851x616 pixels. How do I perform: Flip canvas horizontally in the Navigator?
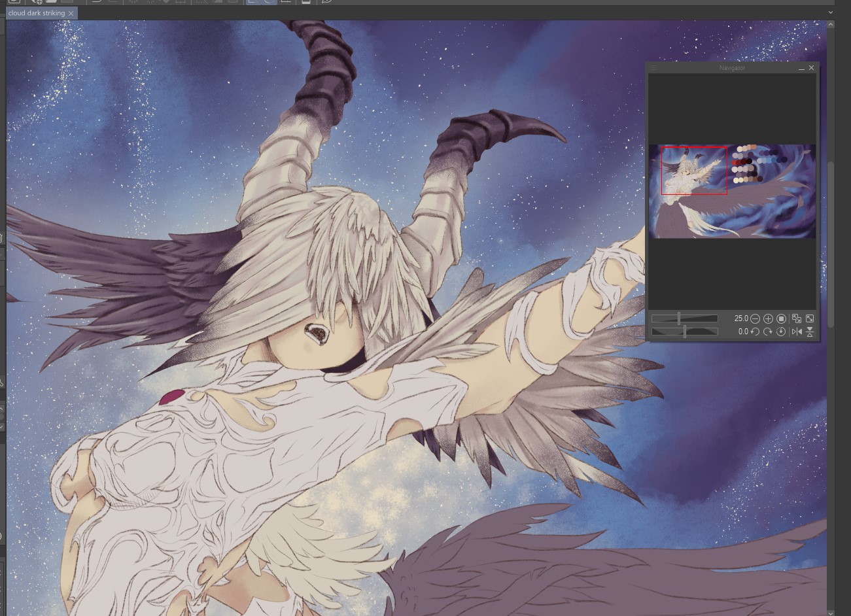[x=797, y=332]
